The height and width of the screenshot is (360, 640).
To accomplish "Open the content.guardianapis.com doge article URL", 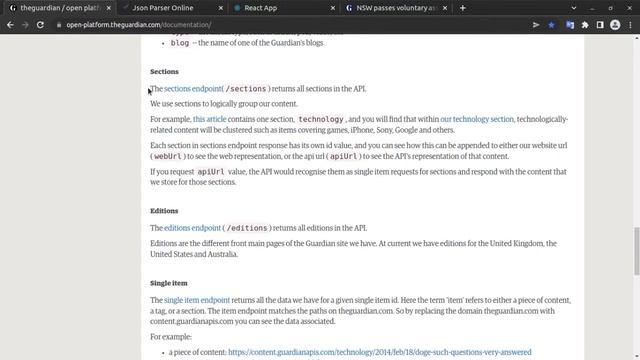I will tap(380, 352).
